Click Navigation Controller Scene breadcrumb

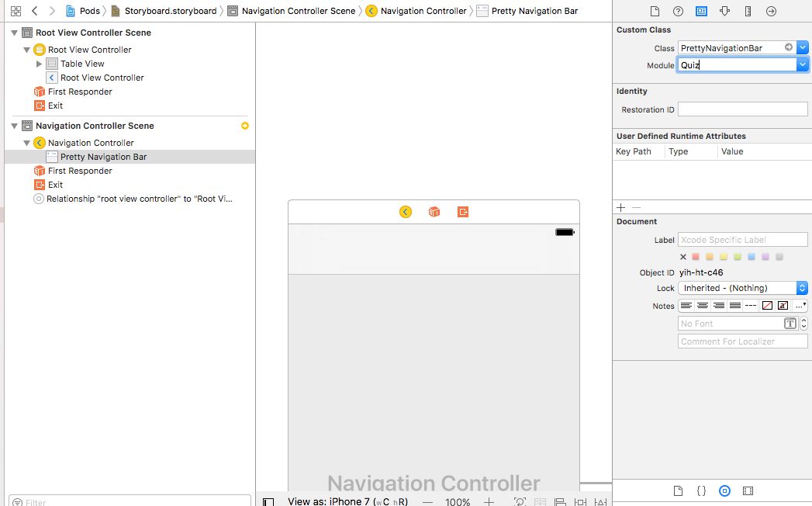(x=292, y=11)
